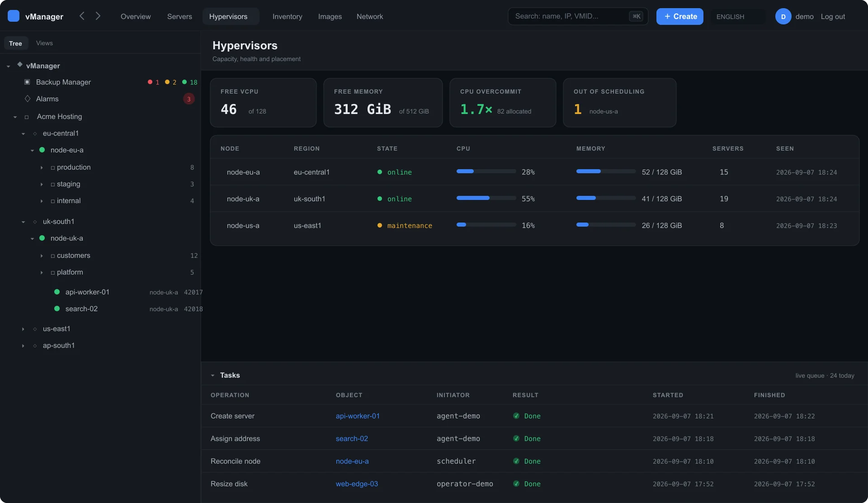This screenshot has width=868, height=503.
Task: Click the vManager root tree icon
Action: [x=20, y=65]
